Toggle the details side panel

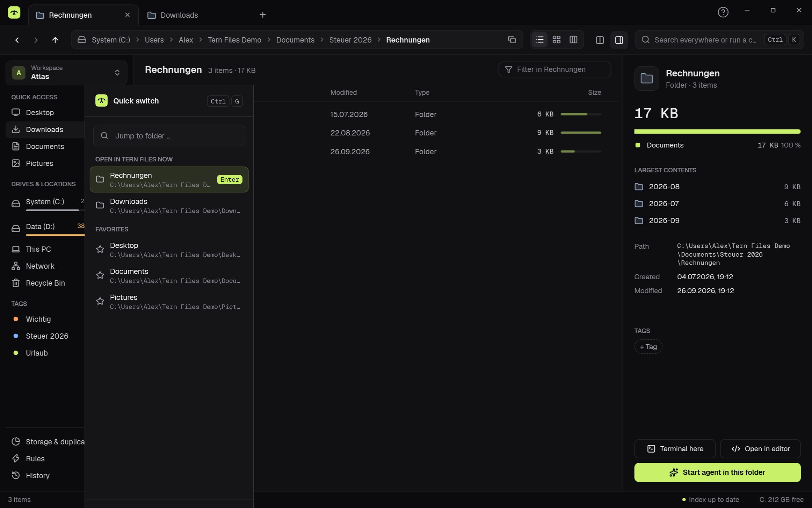click(x=619, y=40)
